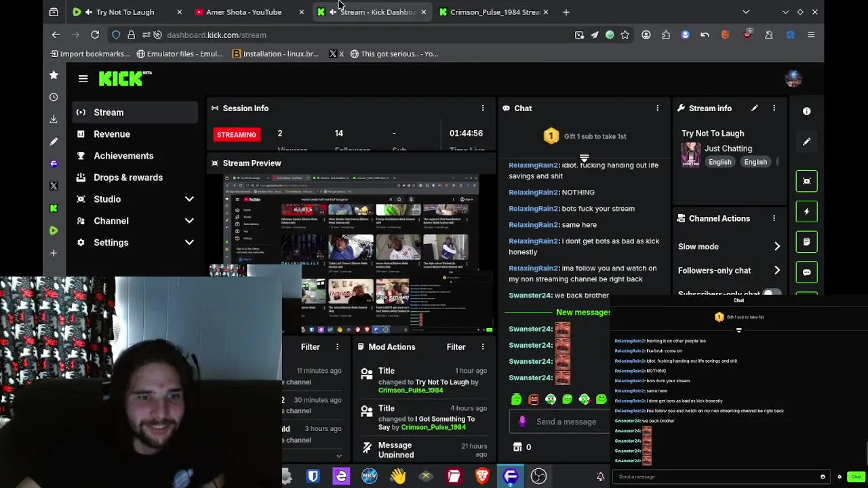Click the chat bubble icon in right rail
Image resolution: width=868 pixels, height=488 pixels.
point(807,272)
